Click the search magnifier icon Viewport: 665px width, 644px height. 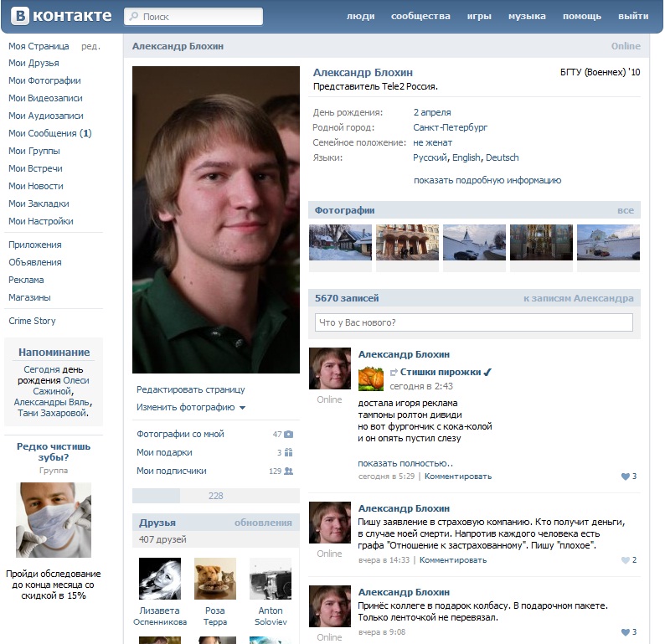click(134, 16)
